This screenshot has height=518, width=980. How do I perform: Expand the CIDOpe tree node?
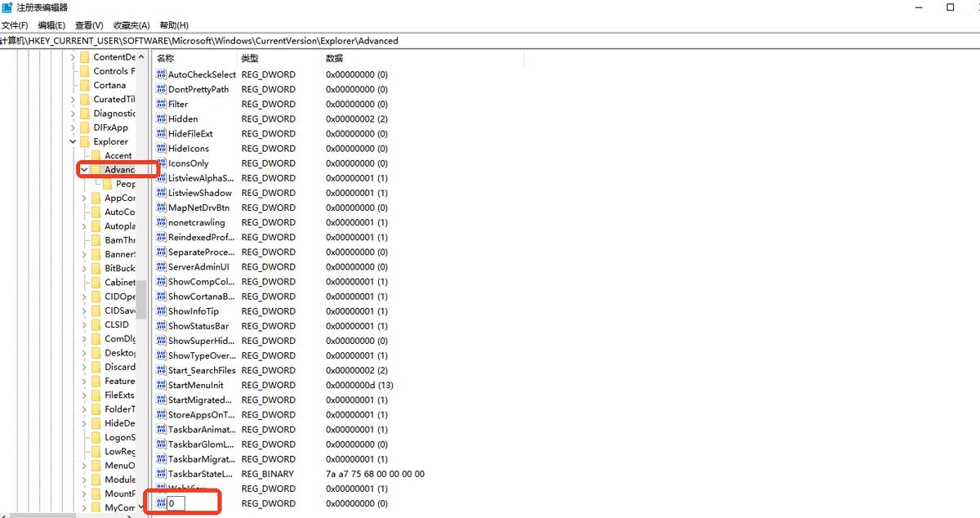click(84, 297)
